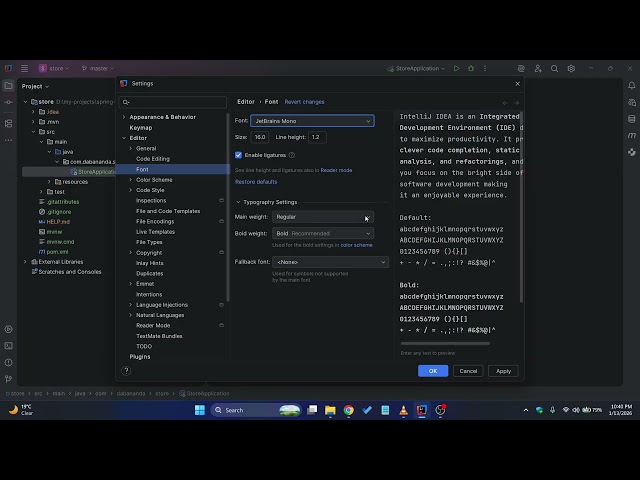The width and height of the screenshot is (640, 480).
Task: Click the Line height field
Action: pos(317,137)
